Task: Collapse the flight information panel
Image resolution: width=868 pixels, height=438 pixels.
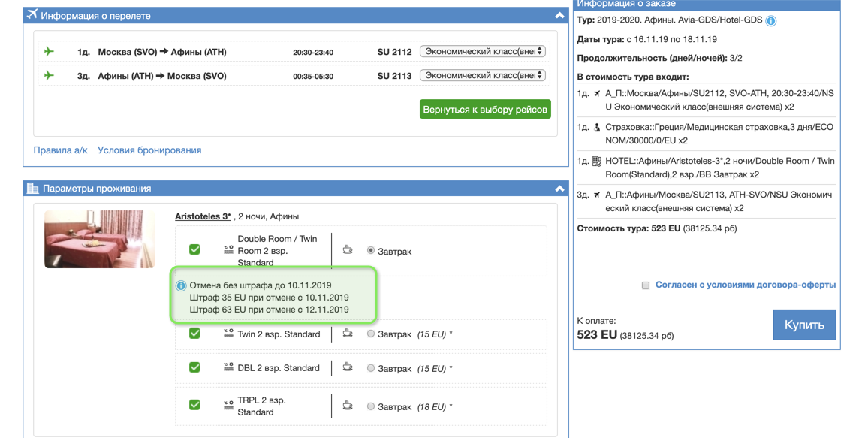Action: point(559,15)
